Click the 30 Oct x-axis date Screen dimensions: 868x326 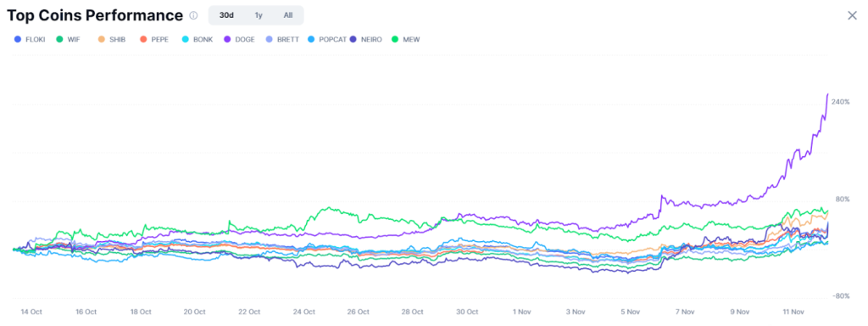[468, 312]
